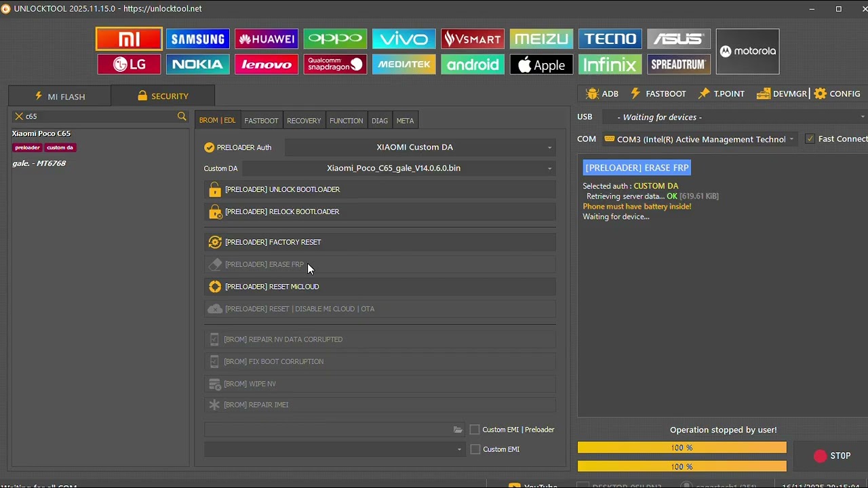Click [PRELOADER] RESET MICLOUD
868x488 pixels.
380,287
